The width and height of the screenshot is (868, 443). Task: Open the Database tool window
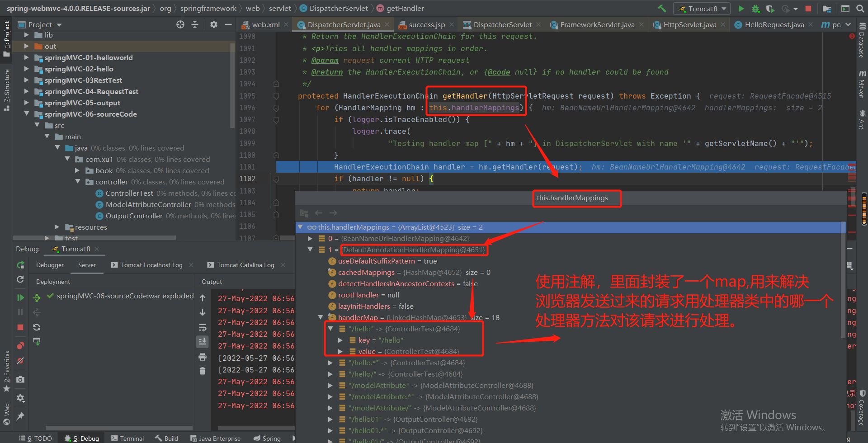click(x=862, y=42)
